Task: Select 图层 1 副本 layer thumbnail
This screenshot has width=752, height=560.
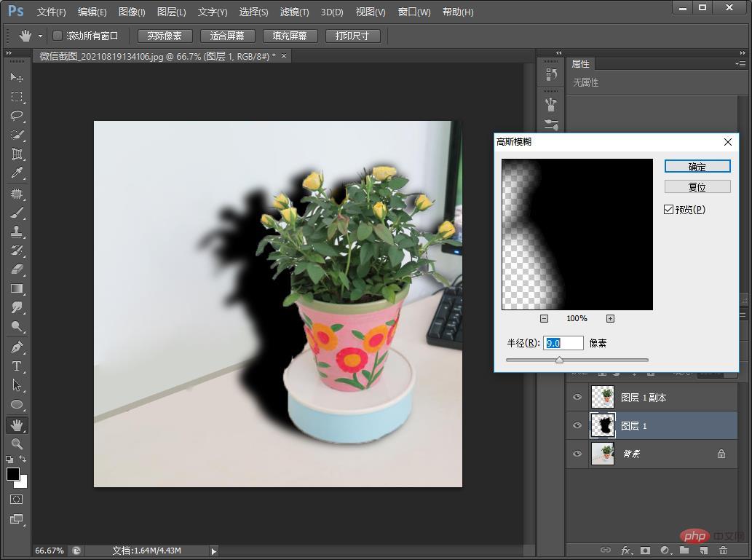Action: (x=602, y=397)
